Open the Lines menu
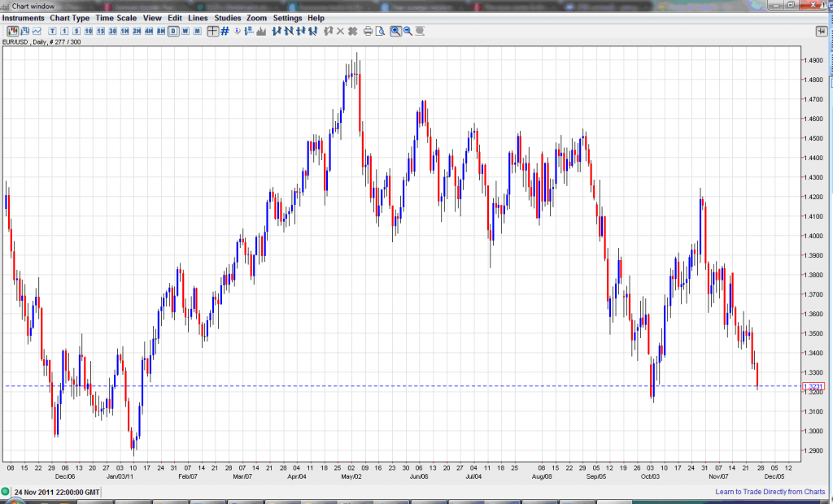 point(198,18)
